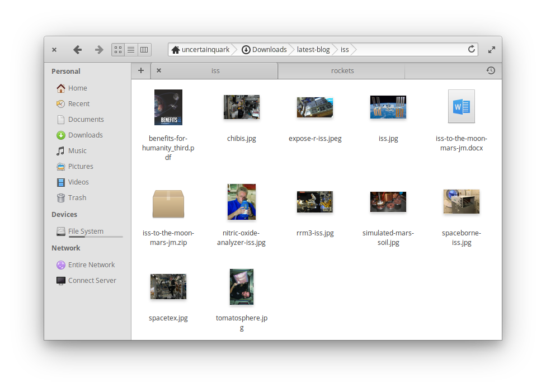Select the rrm3-iss.jpg thumbnail

[x=315, y=201]
